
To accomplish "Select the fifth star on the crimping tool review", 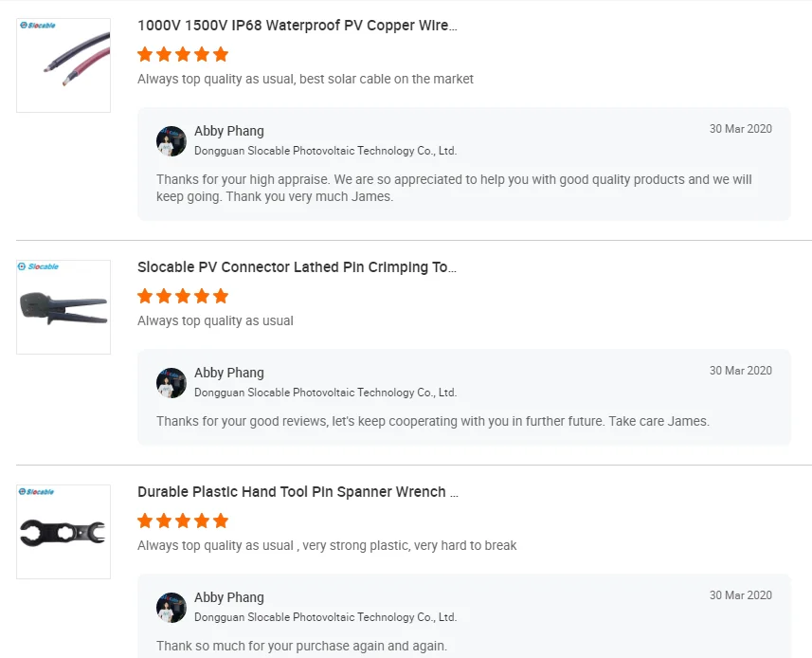I will (x=220, y=296).
